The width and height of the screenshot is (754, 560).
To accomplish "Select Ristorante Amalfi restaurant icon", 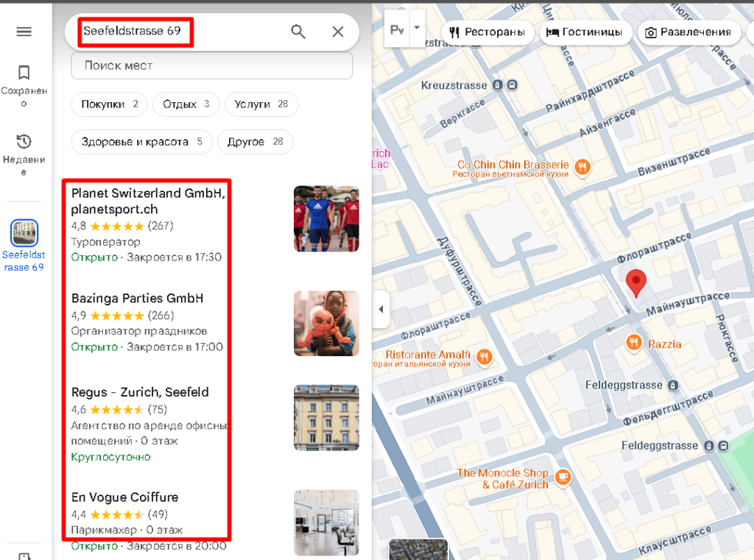I will (485, 357).
